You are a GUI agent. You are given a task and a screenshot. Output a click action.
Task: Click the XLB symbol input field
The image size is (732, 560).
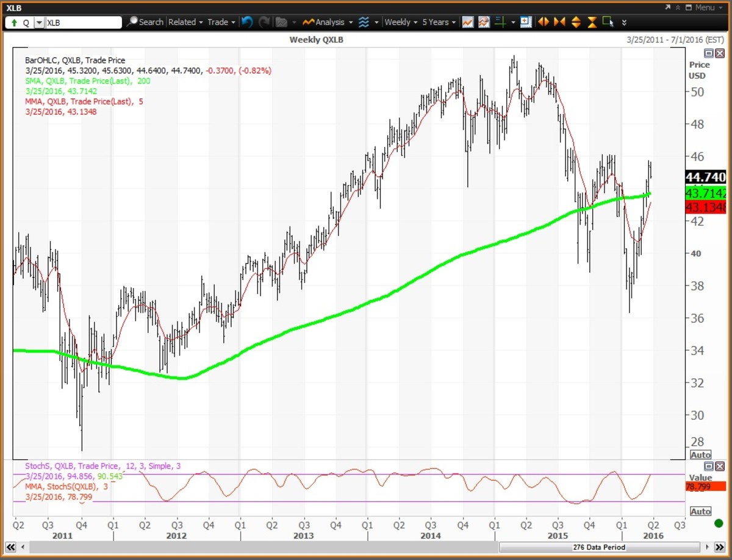pos(83,23)
